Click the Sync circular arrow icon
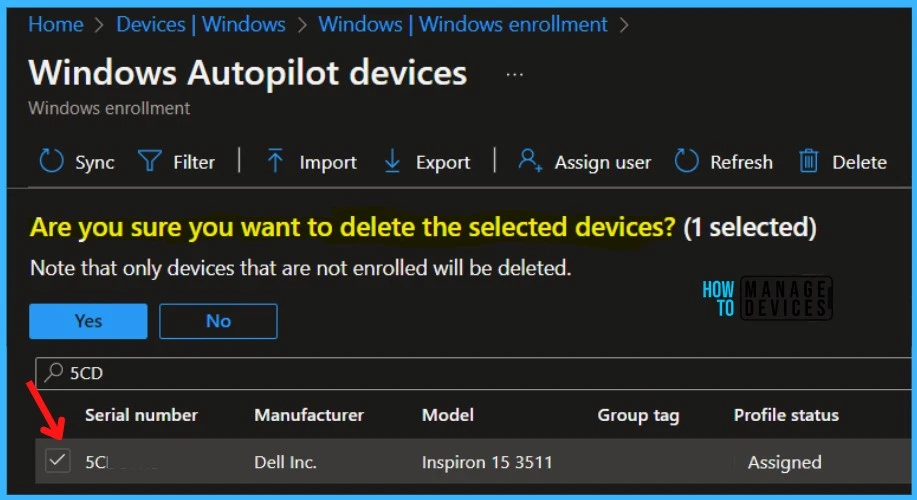This screenshot has width=917, height=500. point(51,161)
